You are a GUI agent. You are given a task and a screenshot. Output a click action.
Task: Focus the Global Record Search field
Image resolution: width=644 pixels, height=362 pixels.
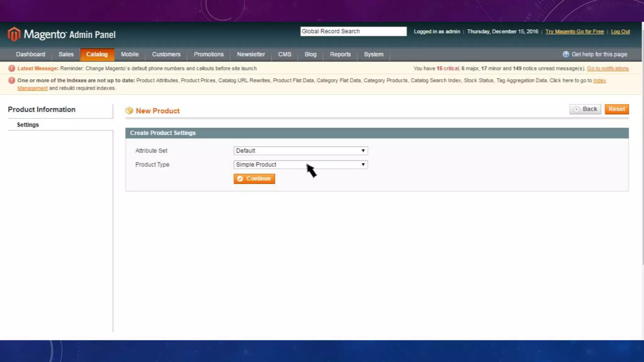pyautogui.click(x=353, y=31)
